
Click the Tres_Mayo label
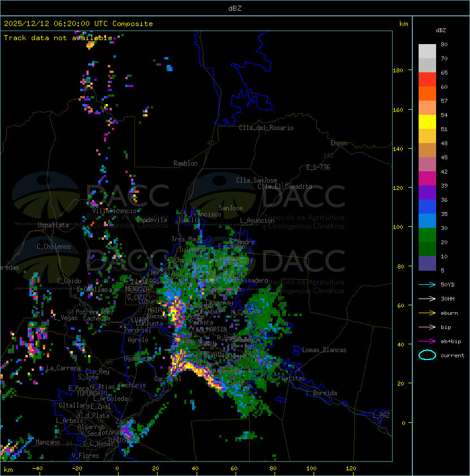(186, 239)
